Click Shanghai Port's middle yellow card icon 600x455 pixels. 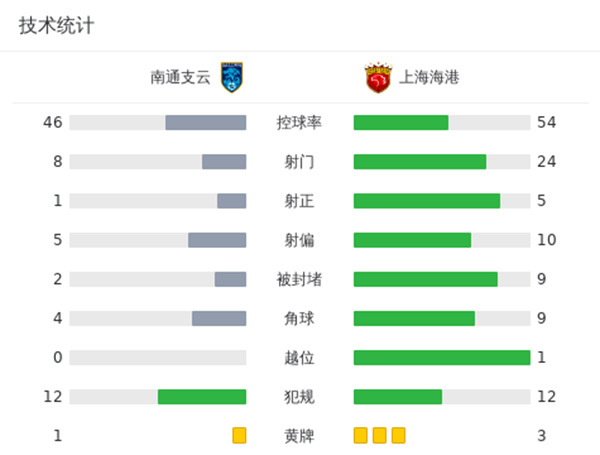pyautogui.click(x=380, y=436)
